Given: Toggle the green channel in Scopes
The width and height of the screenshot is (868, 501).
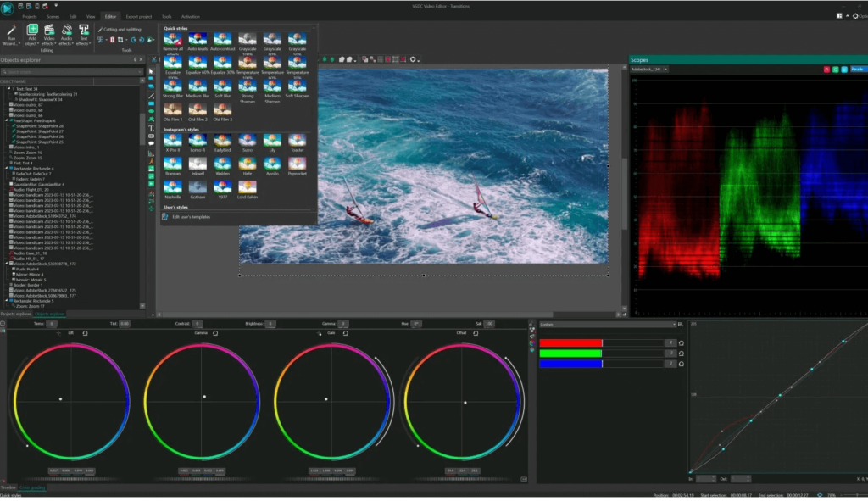Looking at the screenshot, I should point(834,70).
